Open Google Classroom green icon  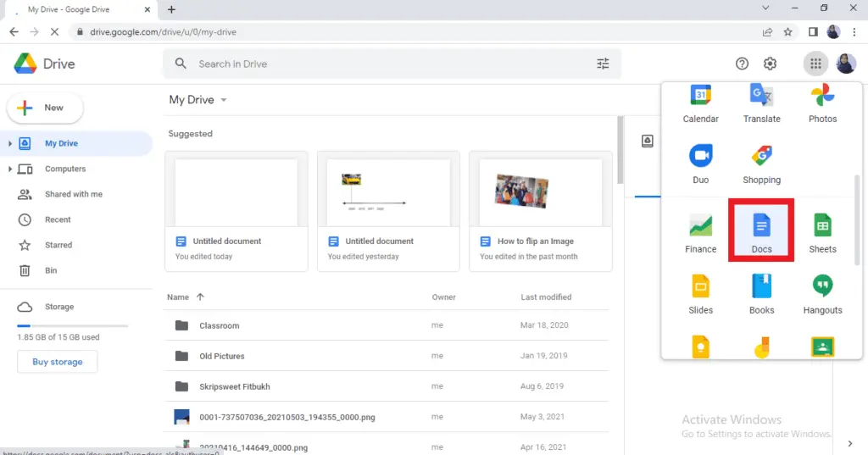click(x=822, y=347)
